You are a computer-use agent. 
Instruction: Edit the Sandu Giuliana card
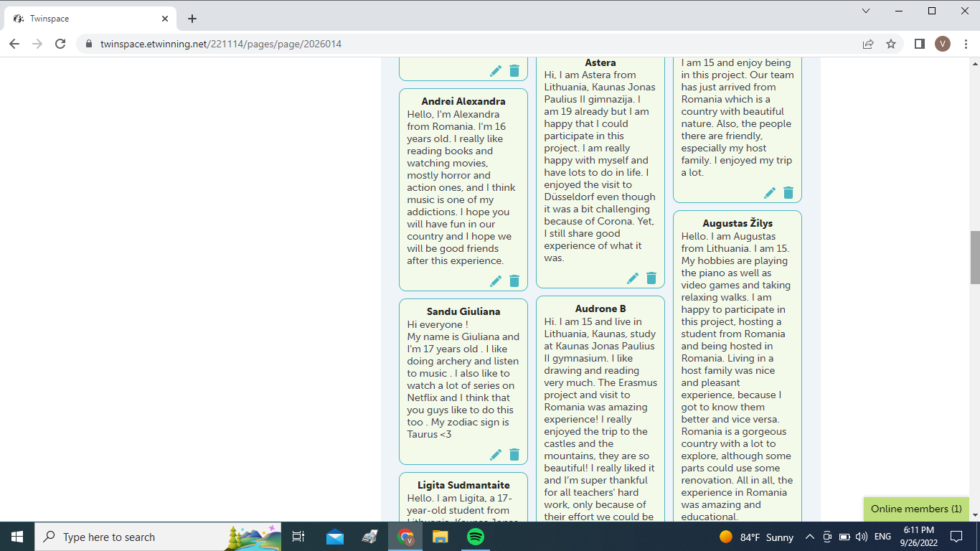(x=496, y=454)
